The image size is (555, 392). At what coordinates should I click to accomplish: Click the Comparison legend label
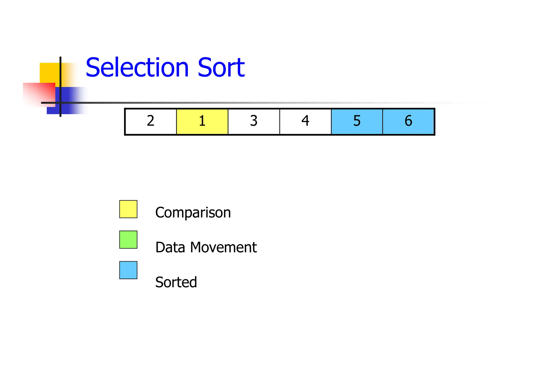[193, 213]
